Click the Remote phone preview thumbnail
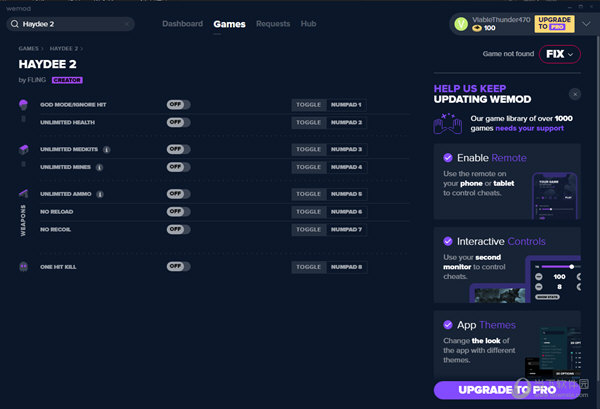This screenshot has height=409, width=600. coord(554,196)
